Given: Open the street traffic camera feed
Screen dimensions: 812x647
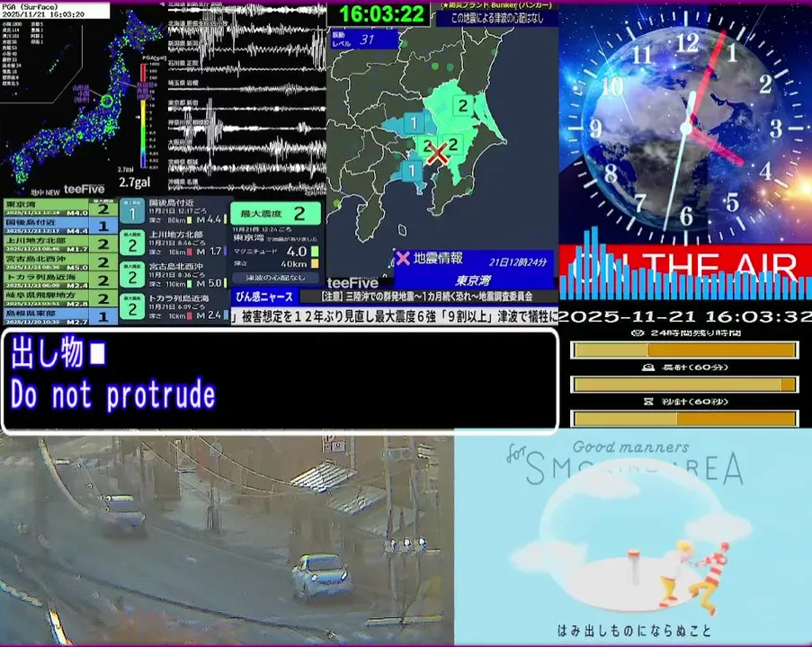Looking at the screenshot, I should 227,540.
